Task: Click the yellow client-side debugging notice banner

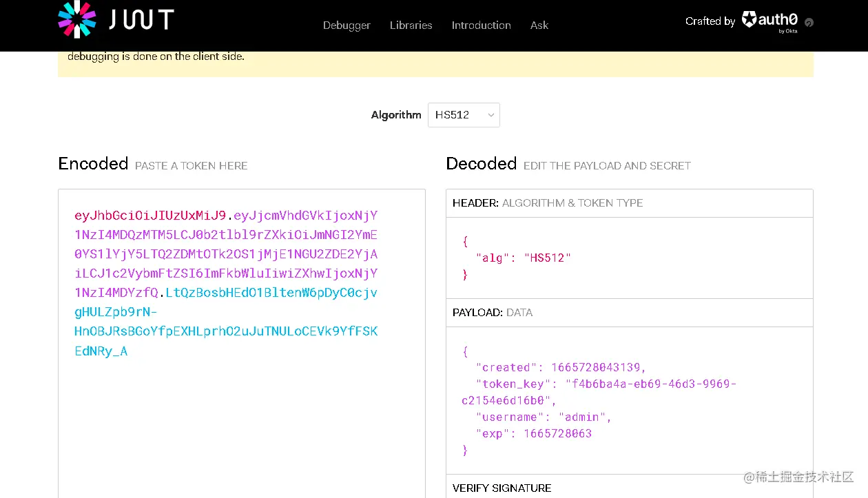Action: (x=435, y=63)
